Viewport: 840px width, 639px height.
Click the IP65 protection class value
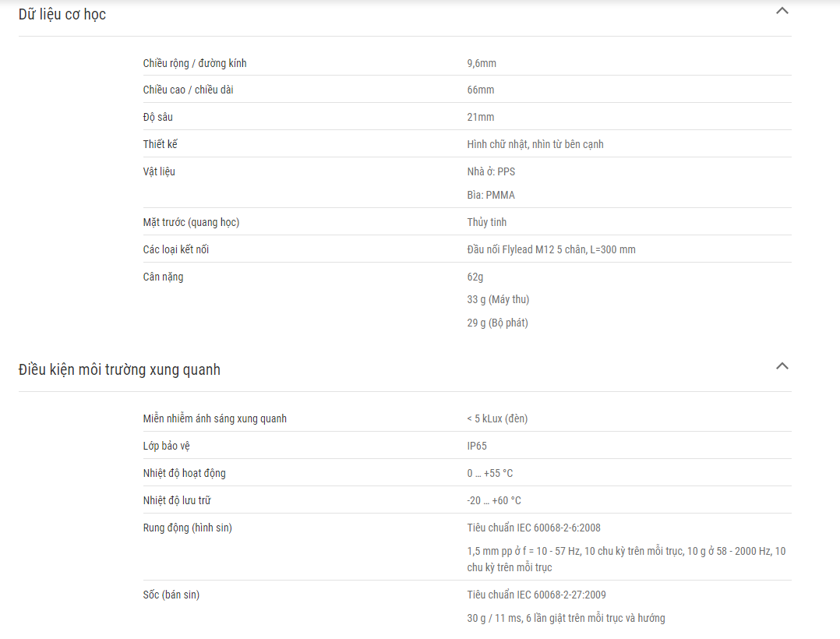click(x=477, y=447)
